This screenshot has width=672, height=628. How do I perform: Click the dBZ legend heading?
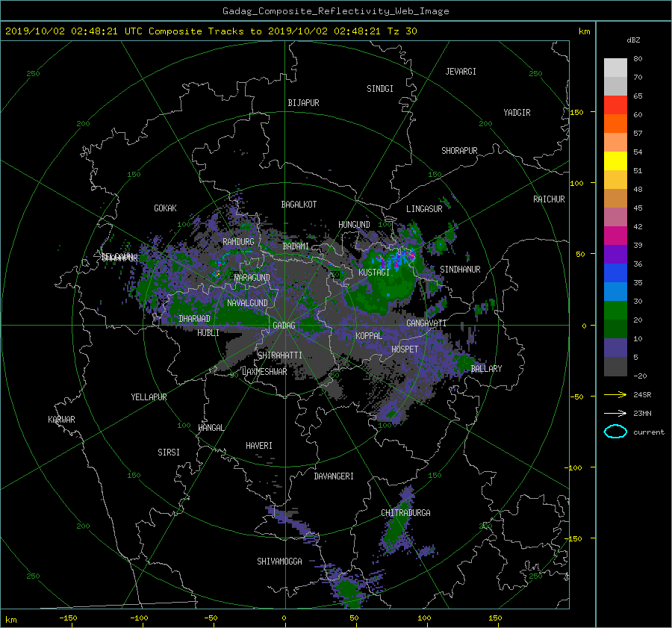tap(633, 40)
